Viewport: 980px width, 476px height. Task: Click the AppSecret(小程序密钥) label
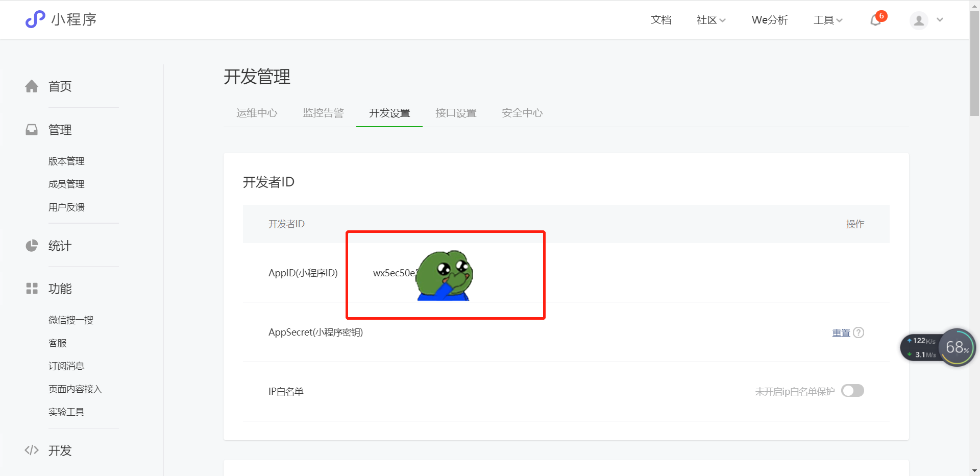315,332
